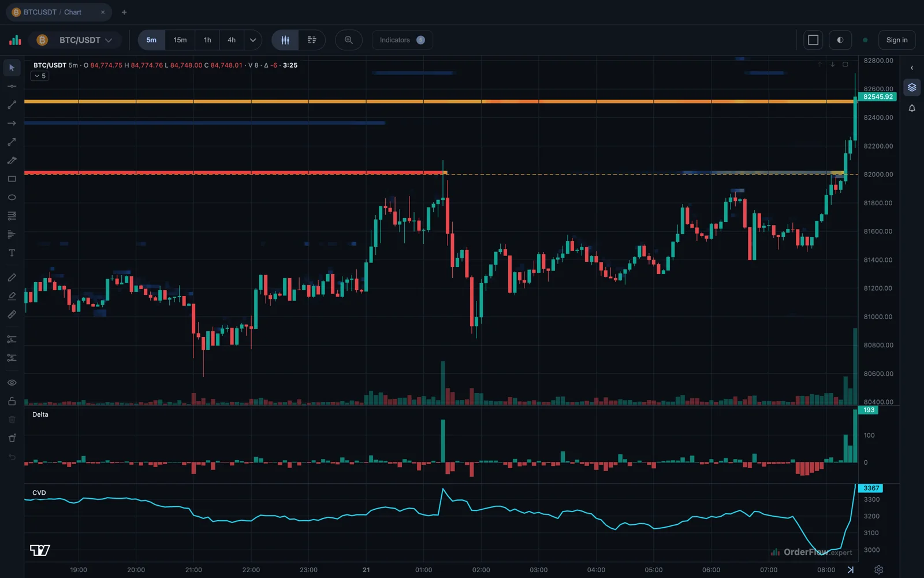Open chart settings gear at bottom right

click(879, 570)
